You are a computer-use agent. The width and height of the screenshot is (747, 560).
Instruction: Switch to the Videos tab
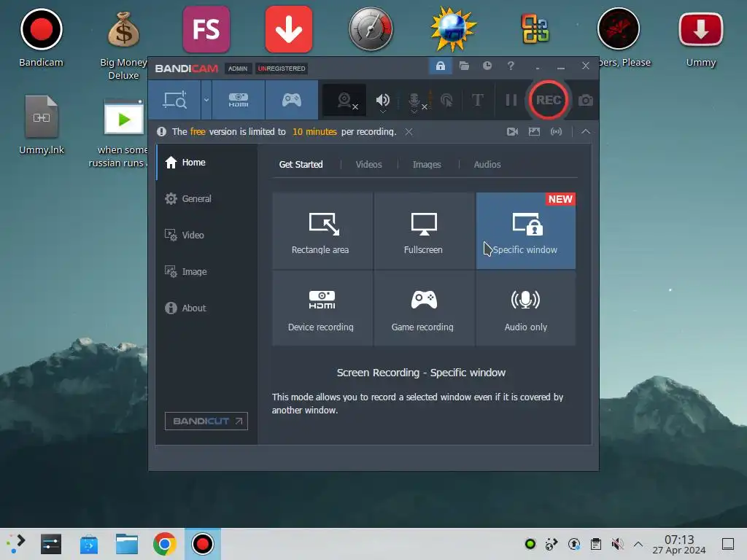[368, 164]
